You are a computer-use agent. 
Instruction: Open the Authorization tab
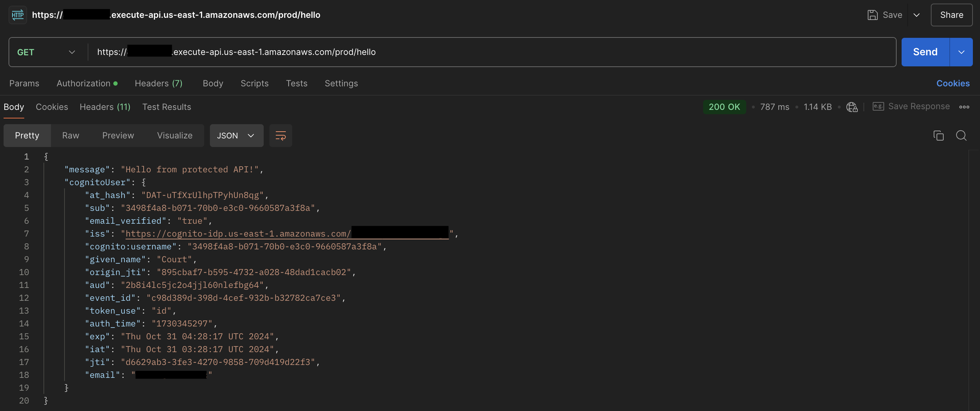[87, 83]
